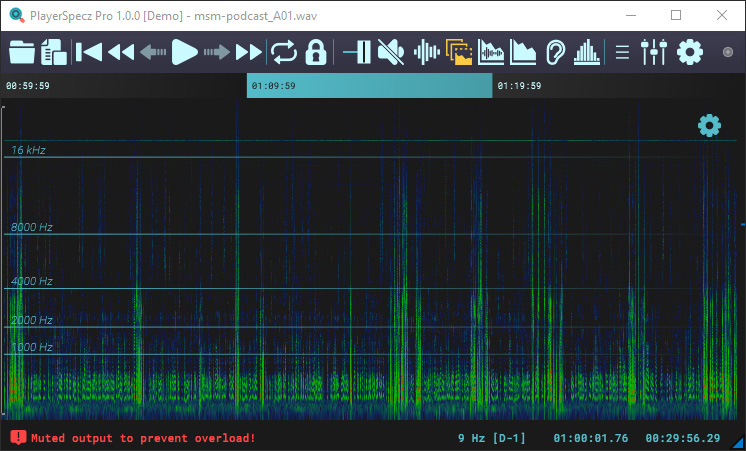Click the file list documents icon
The width and height of the screenshot is (746, 451).
click(x=54, y=52)
